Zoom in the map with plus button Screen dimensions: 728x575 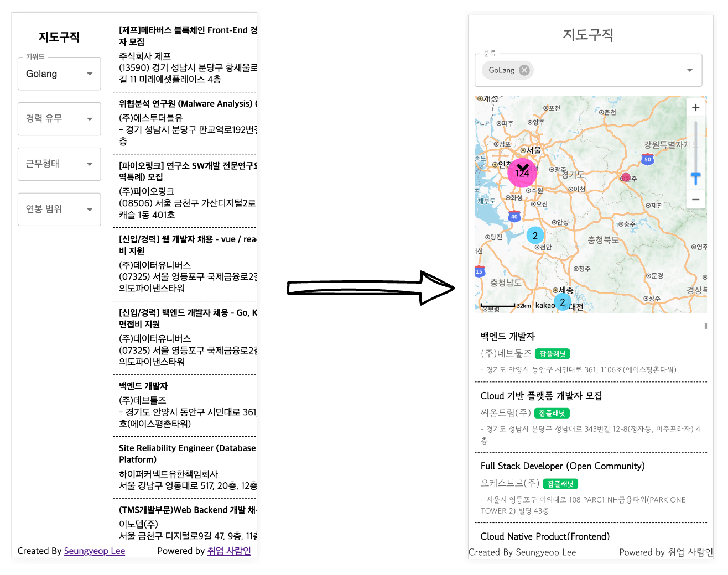[695, 108]
